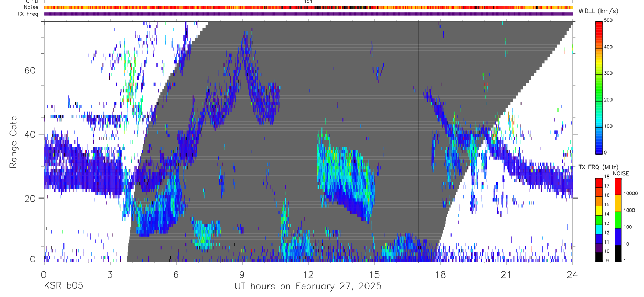
Task: Click the cyan segment of the TX FRQ legend
Action: [x=599, y=229]
